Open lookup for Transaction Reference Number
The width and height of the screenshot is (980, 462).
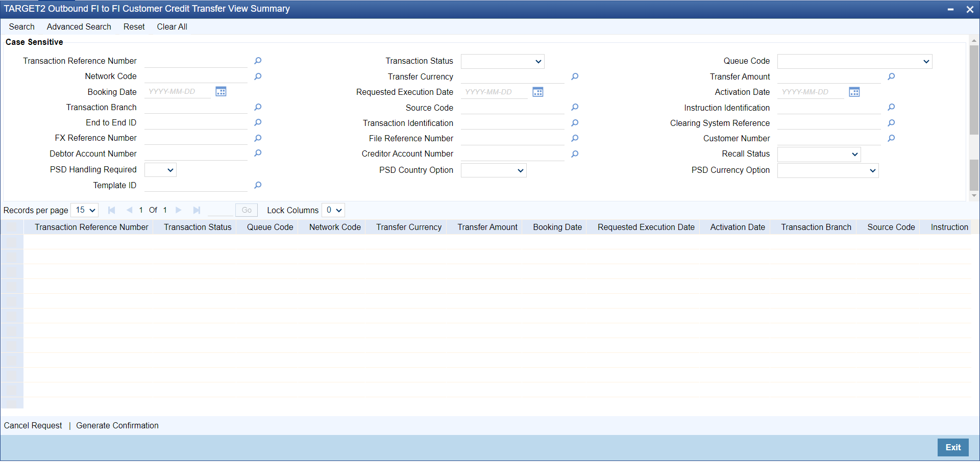pyautogui.click(x=258, y=61)
